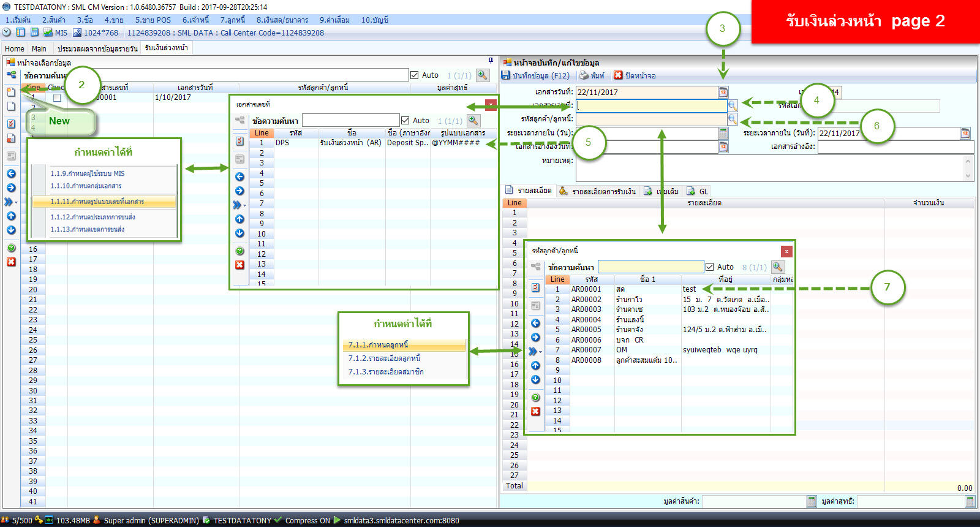980x527 pixels.
Task: Toggle the Auto checkbox in the document number popup
Action: 405,120
